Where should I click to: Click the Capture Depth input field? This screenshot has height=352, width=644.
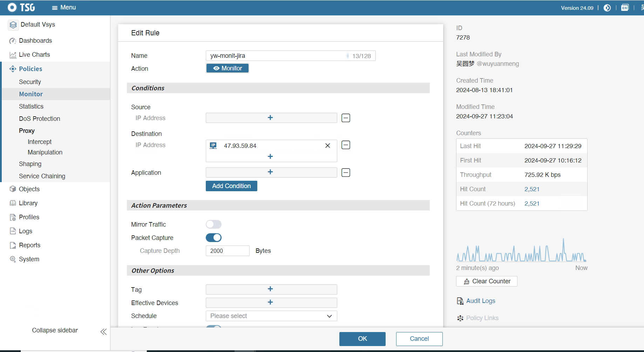227,251
